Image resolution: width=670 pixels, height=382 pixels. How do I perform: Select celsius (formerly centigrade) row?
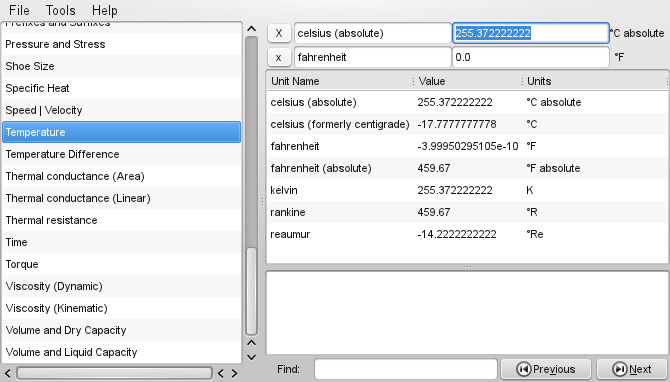467,124
